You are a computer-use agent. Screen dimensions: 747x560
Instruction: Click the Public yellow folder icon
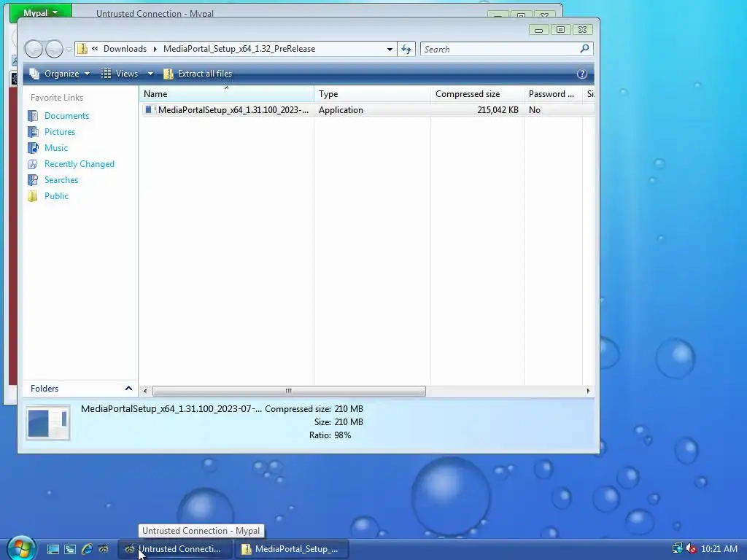coord(33,196)
